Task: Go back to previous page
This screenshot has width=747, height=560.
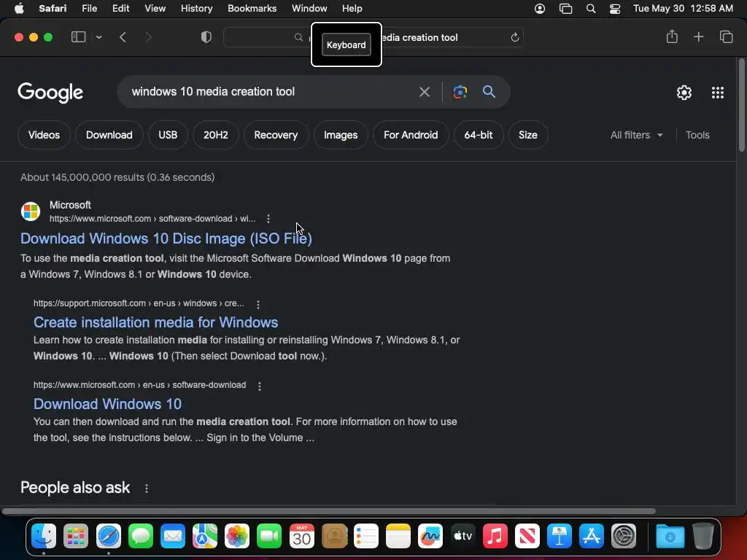Action: (123, 37)
